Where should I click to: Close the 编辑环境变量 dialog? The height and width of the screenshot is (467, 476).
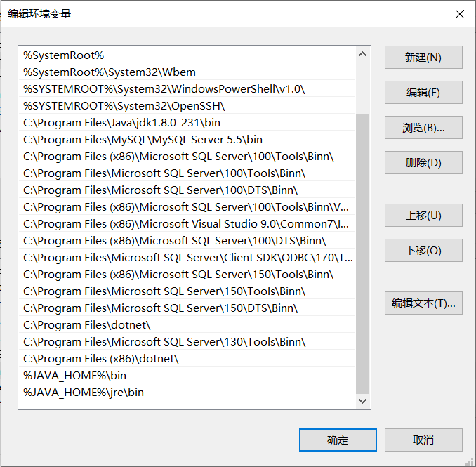click(x=460, y=14)
